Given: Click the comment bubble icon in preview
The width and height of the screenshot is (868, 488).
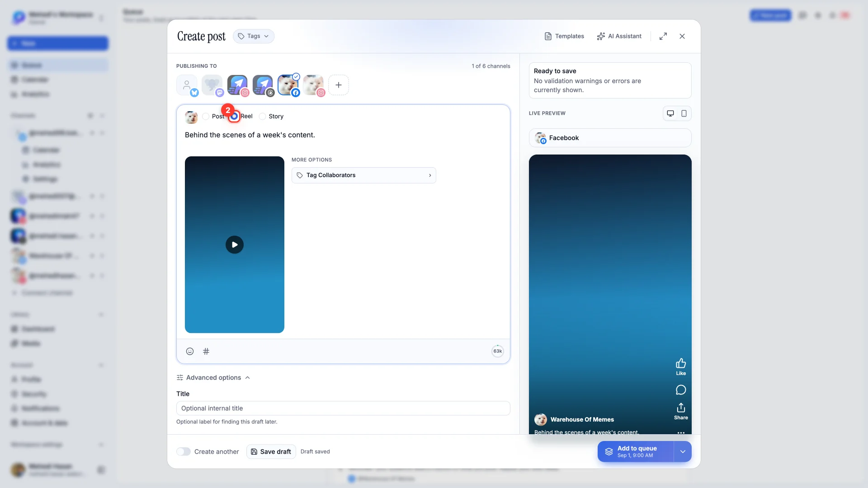Looking at the screenshot, I should [681, 390].
